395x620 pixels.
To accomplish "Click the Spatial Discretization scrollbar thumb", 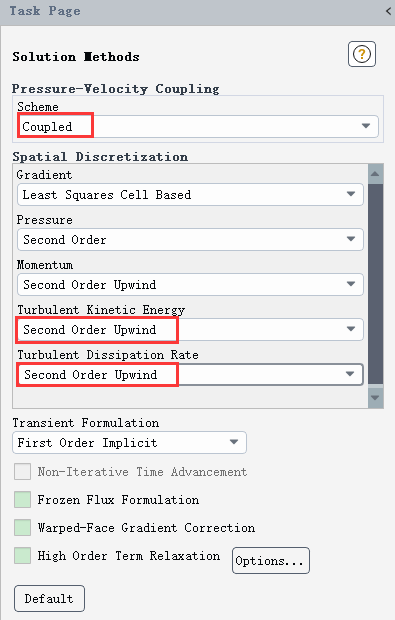I will pyautogui.click(x=375, y=284).
